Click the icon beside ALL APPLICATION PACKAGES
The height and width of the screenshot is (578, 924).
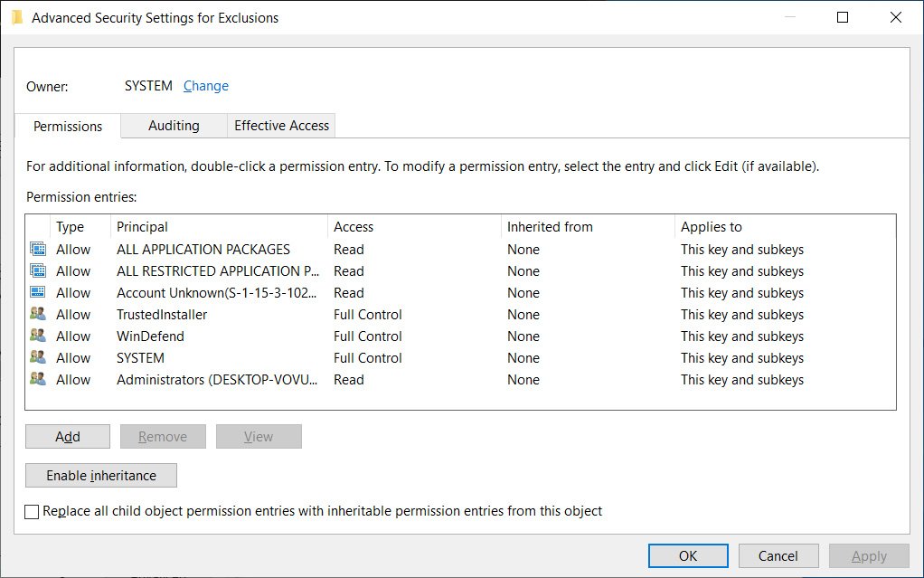pos(36,249)
